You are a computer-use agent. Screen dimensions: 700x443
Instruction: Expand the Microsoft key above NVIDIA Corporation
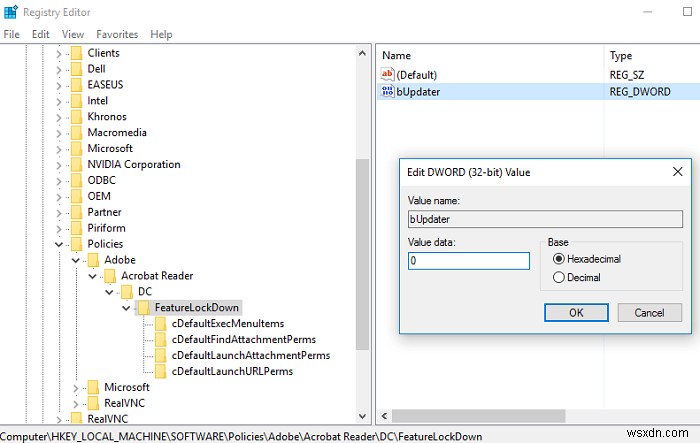pos(59,149)
